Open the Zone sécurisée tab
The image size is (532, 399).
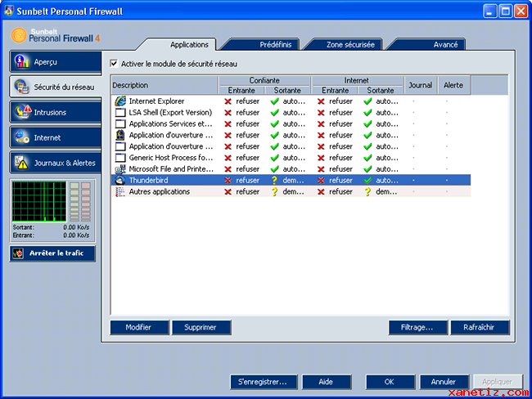click(x=350, y=44)
